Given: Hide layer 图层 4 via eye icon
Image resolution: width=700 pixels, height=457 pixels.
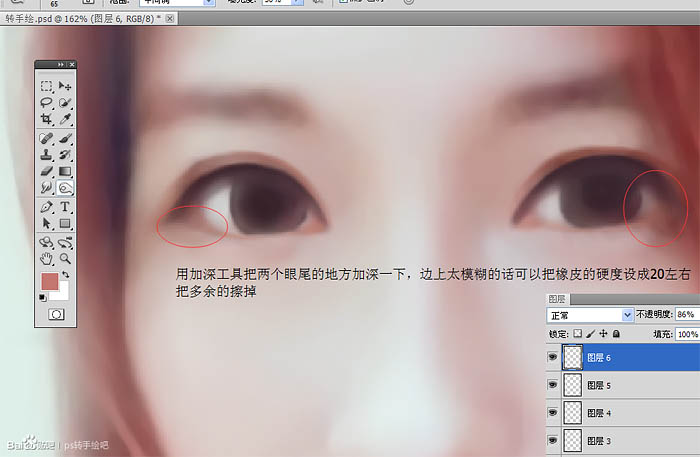Looking at the screenshot, I should click(x=553, y=413).
